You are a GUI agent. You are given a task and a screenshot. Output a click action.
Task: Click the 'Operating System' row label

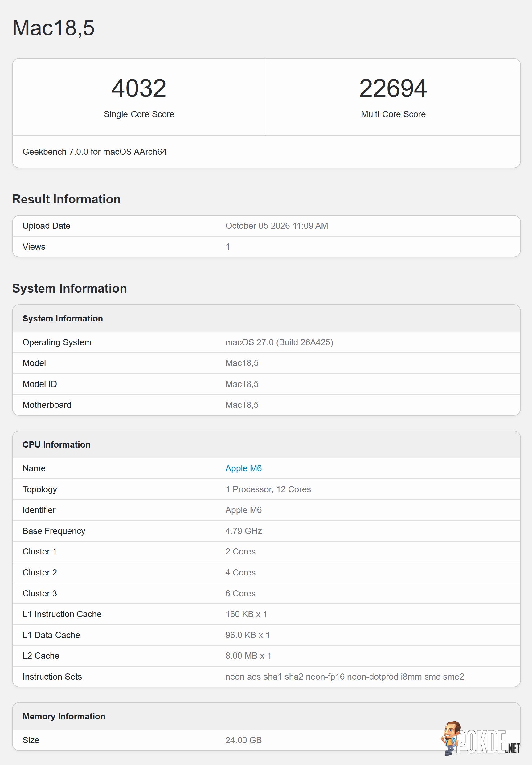[57, 342]
